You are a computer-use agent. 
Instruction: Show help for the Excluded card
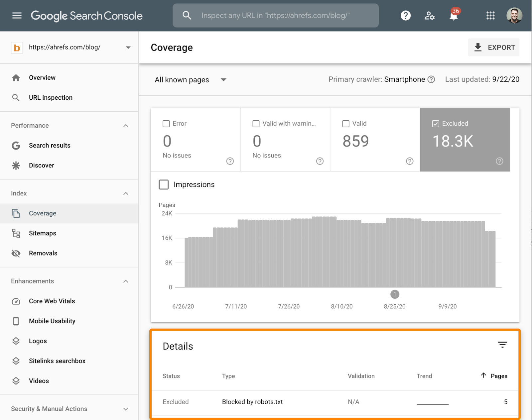[499, 161]
